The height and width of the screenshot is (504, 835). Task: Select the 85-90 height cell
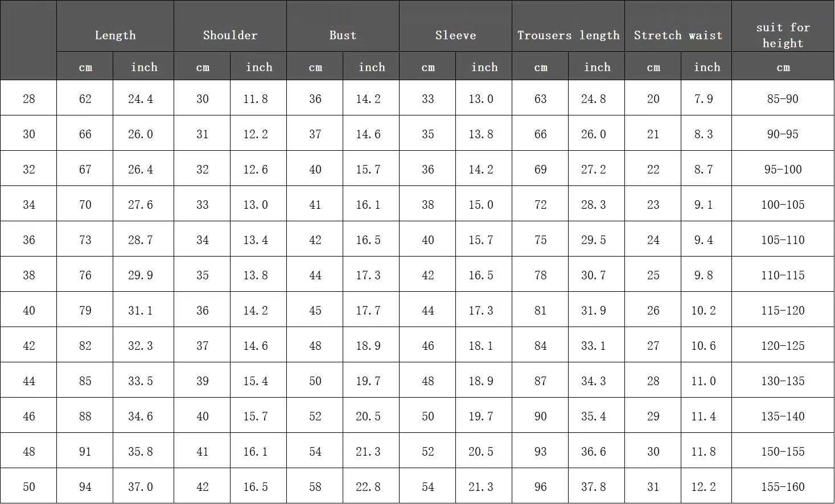(x=783, y=98)
